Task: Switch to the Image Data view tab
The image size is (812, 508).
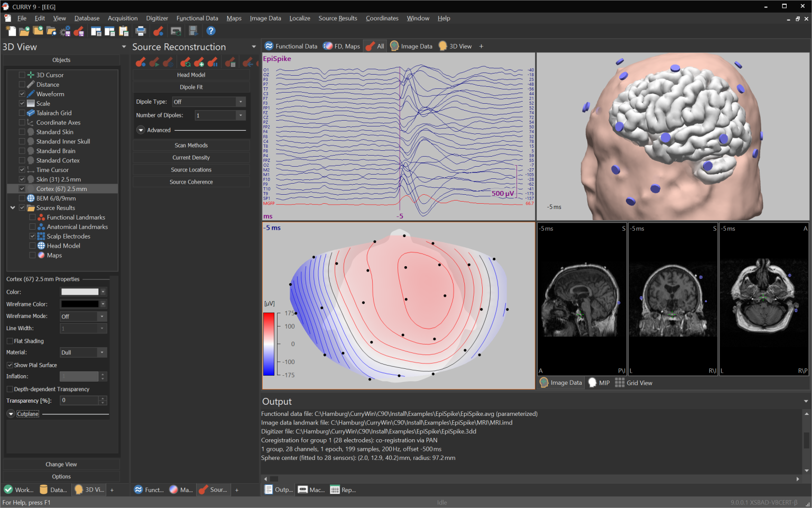Action: [x=411, y=46]
